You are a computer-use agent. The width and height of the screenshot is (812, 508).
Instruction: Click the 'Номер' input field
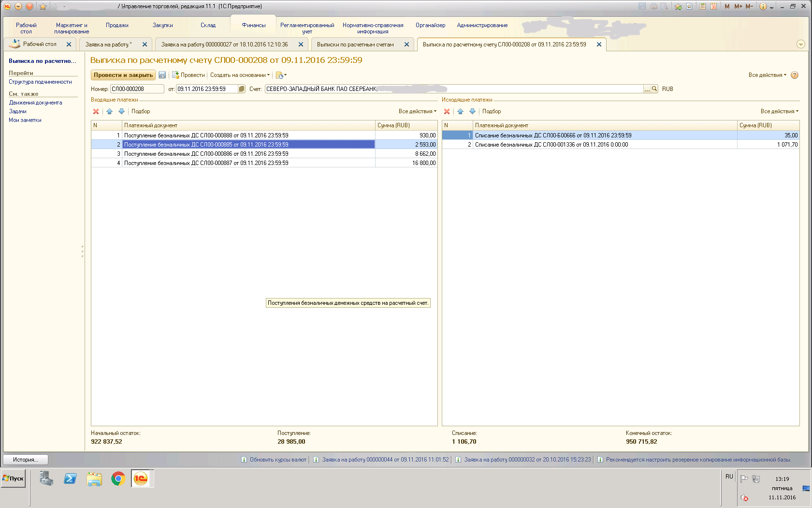click(137, 89)
